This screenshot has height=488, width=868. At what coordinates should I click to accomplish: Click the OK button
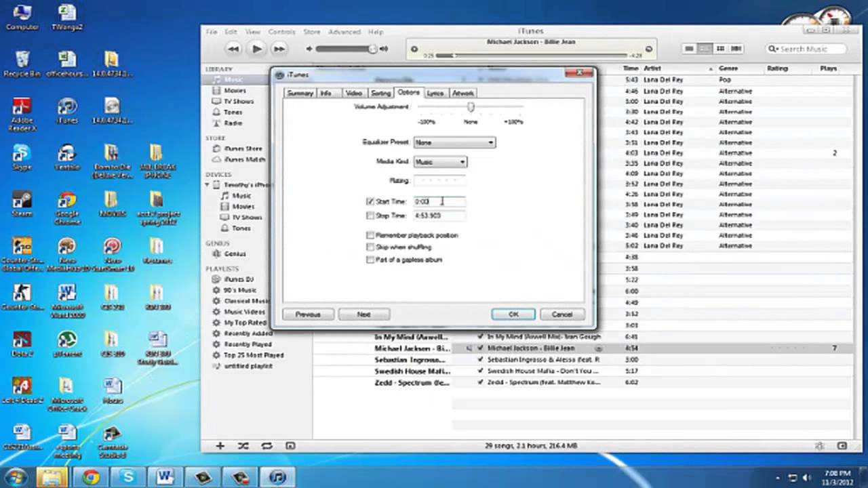point(513,314)
